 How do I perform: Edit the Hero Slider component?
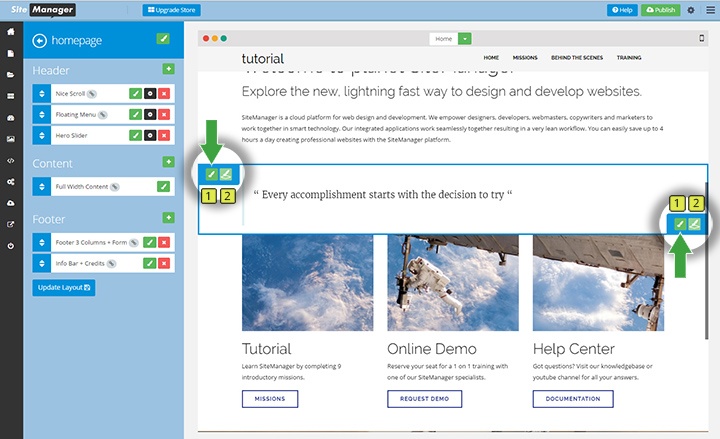point(135,135)
